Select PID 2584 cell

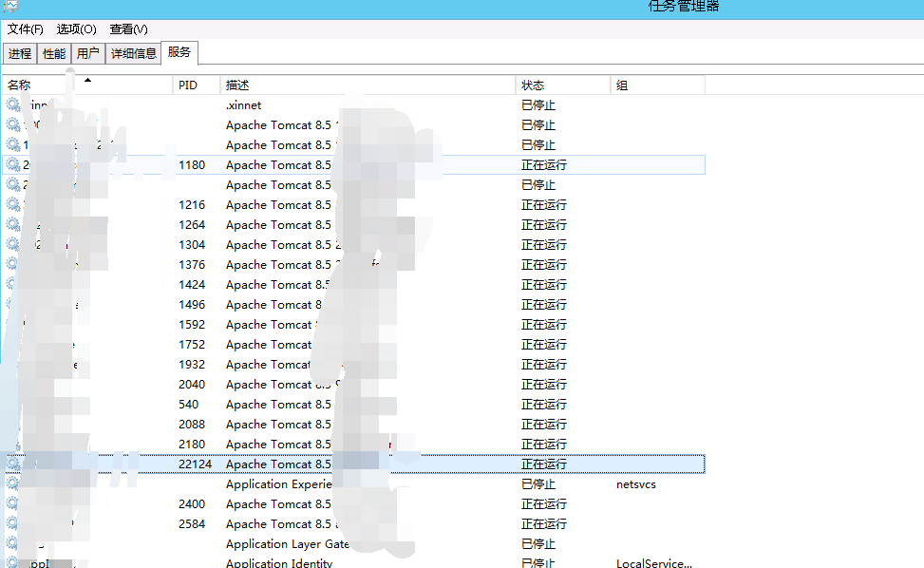tap(192, 524)
